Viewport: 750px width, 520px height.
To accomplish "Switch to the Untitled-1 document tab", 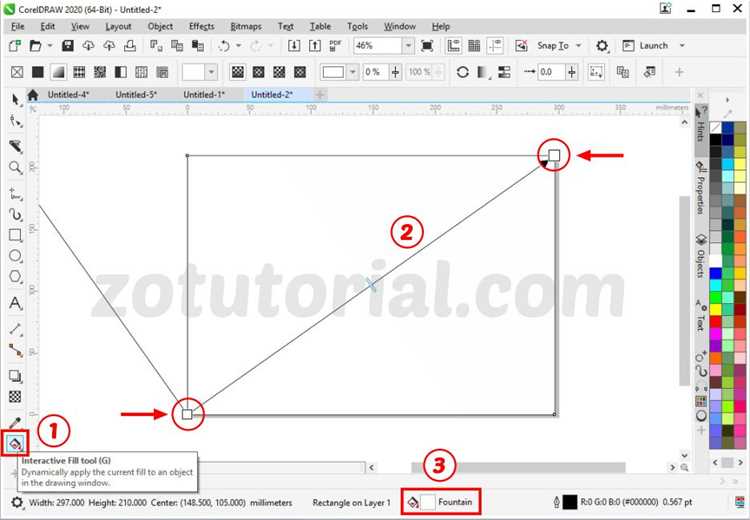I will point(204,95).
